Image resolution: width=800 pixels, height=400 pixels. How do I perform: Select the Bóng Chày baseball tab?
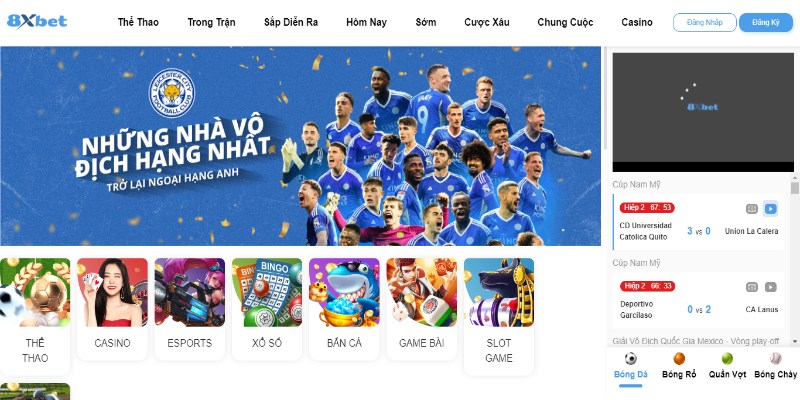pyautogui.click(x=776, y=366)
